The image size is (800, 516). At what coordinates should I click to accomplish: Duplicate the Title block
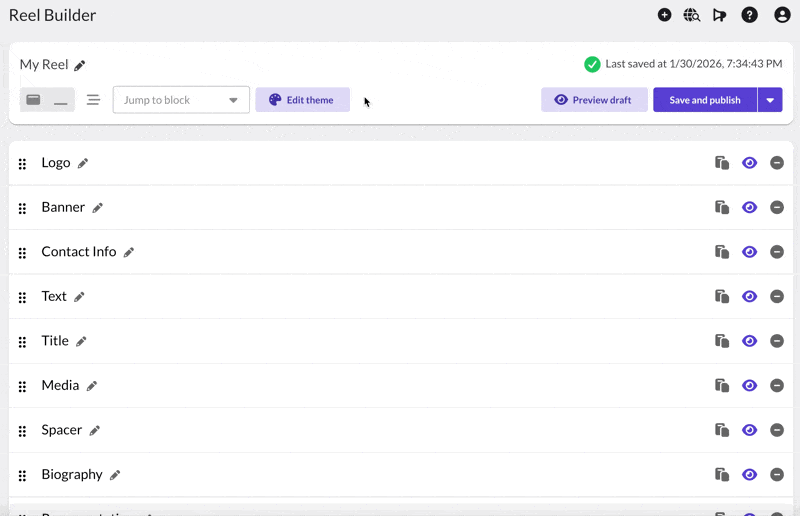pyautogui.click(x=721, y=340)
